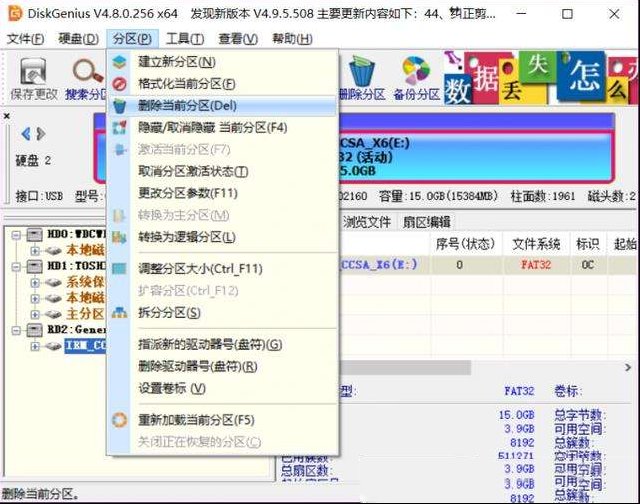Select the HD1 TOSHIBA disk in tree
The width and height of the screenshot is (640, 504).
coord(77,266)
